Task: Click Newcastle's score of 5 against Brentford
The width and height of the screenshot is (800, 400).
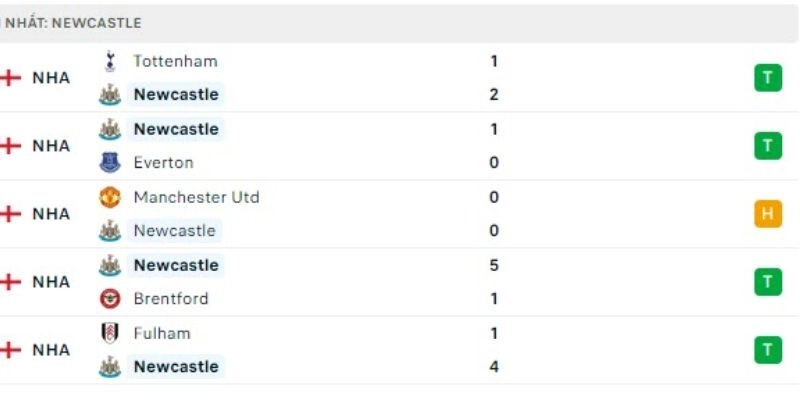Action: [x=494, y=265]
